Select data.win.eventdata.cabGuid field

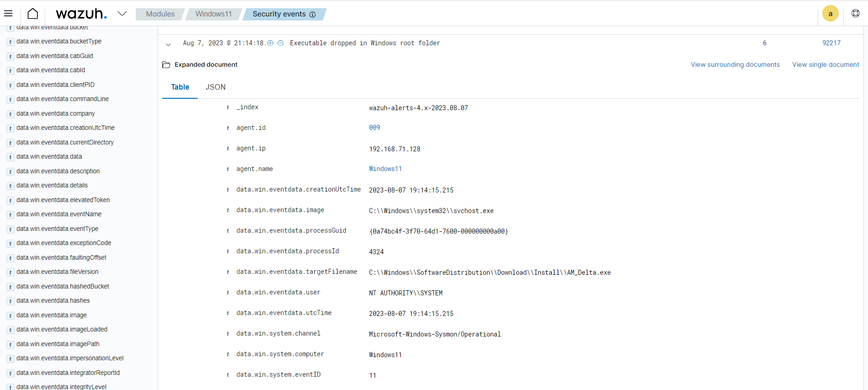click(55, 56)
